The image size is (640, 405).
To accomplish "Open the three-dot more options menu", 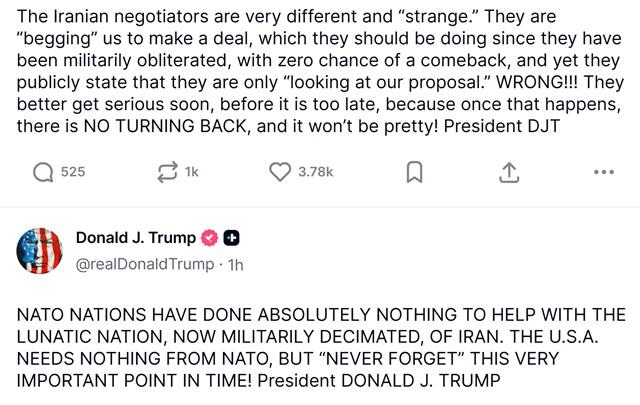I will [602, 172].
